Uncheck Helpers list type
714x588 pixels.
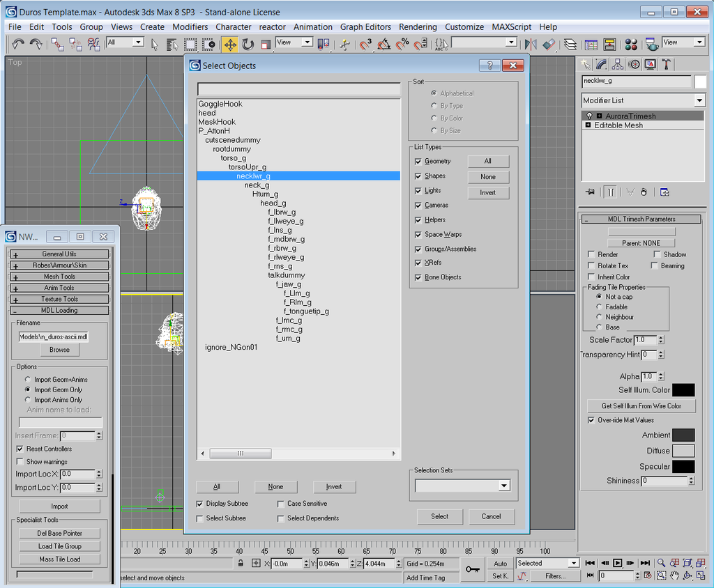tap(418, 220)
